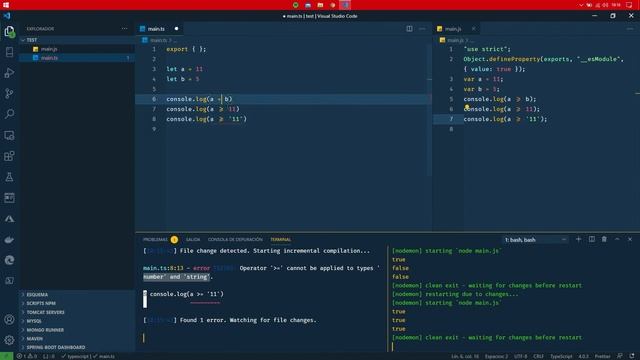Click the main.ts breadcrumb in the left editor

(158, 40)
